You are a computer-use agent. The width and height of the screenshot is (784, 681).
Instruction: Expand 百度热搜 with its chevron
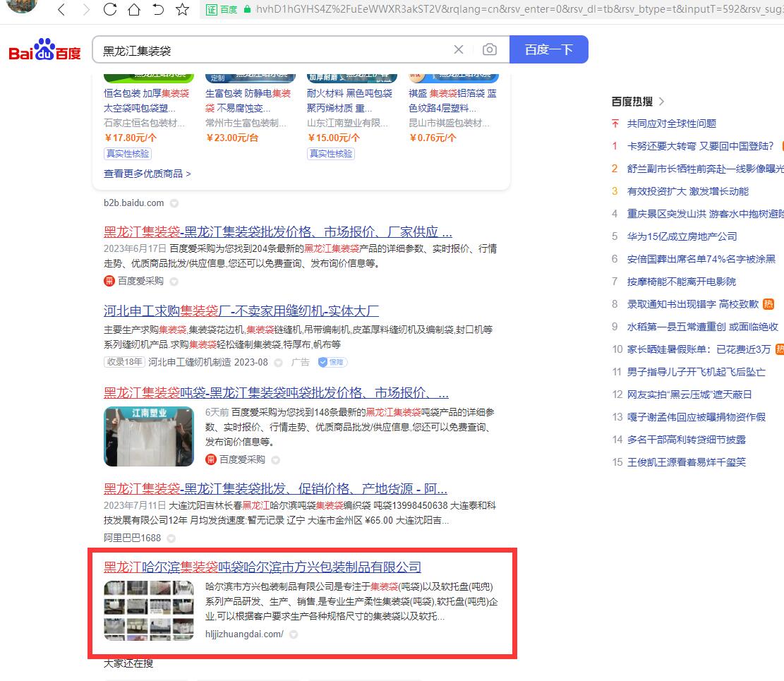[x=661, y=102]
